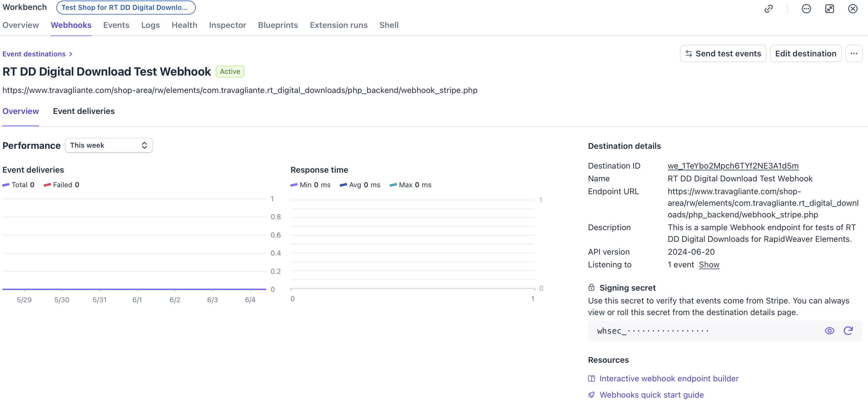The height and width of the screenshot is (411, 868).
Task: Reveal signing secret with eye icon
Action: [829, 331]
